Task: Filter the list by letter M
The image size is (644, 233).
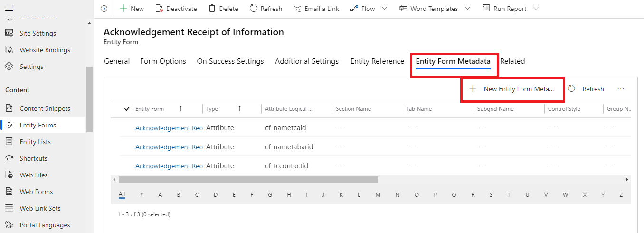Action: click(378, 194)
